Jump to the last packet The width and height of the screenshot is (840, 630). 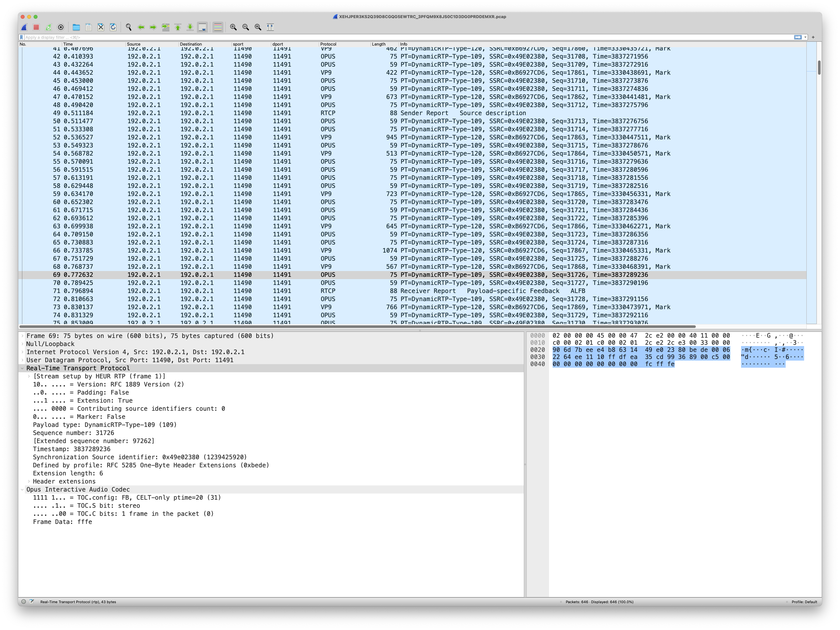pyautogui.click(x=190, y=27)
